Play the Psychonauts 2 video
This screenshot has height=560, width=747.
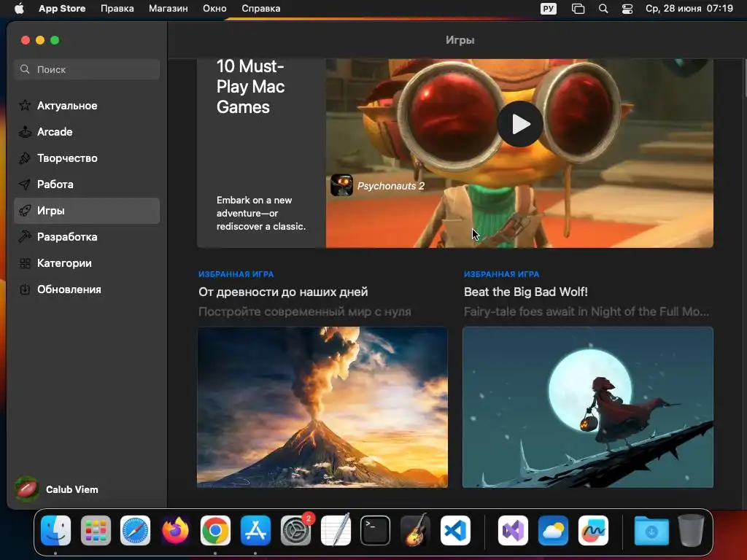coord(519,124)
